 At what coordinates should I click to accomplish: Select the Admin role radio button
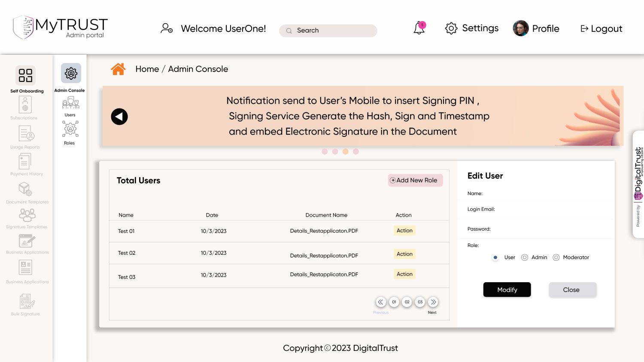(x=524, y=257)
